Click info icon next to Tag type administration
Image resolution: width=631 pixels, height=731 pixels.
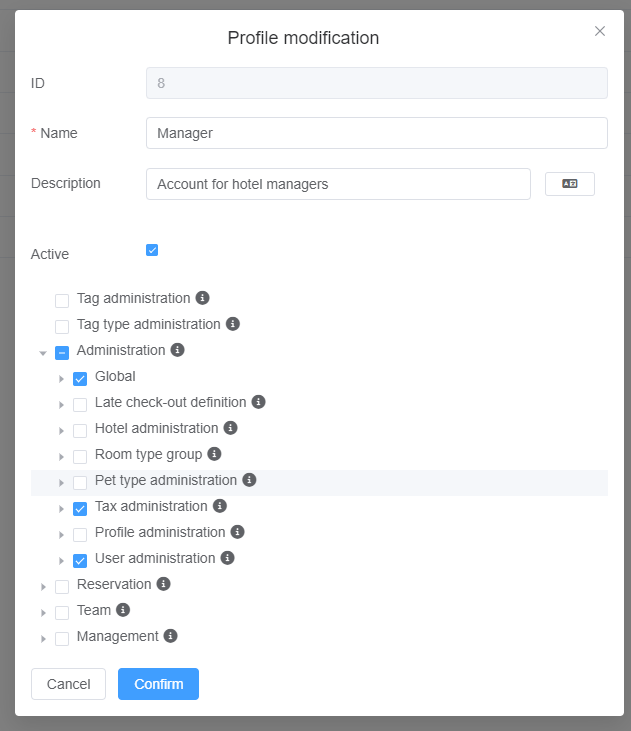(232, 324)
